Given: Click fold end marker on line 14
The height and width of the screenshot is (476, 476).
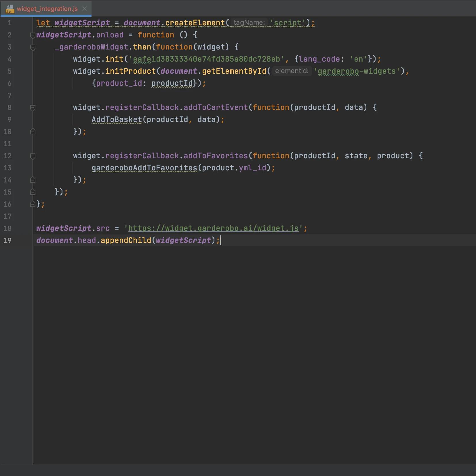Looking at the screenshot, I should [x=33, y=180].
